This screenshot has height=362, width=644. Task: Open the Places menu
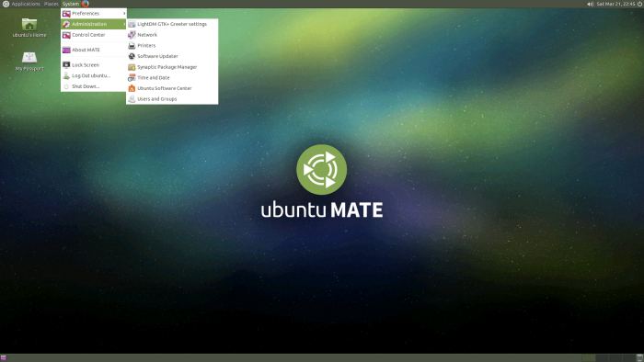coord(52,4)
